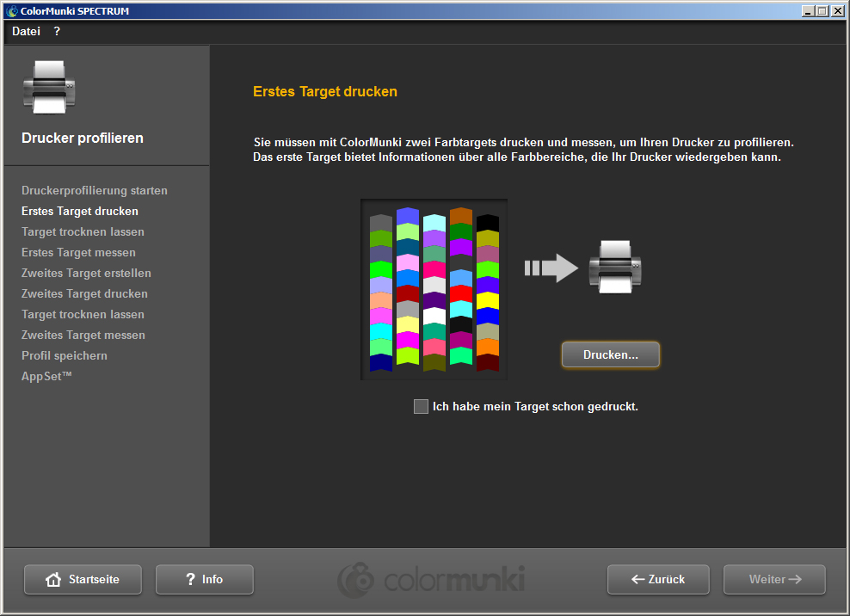This screenshot has width=850, height=616.
Task: Click the Weiter next button
Action: click(774, 579)
